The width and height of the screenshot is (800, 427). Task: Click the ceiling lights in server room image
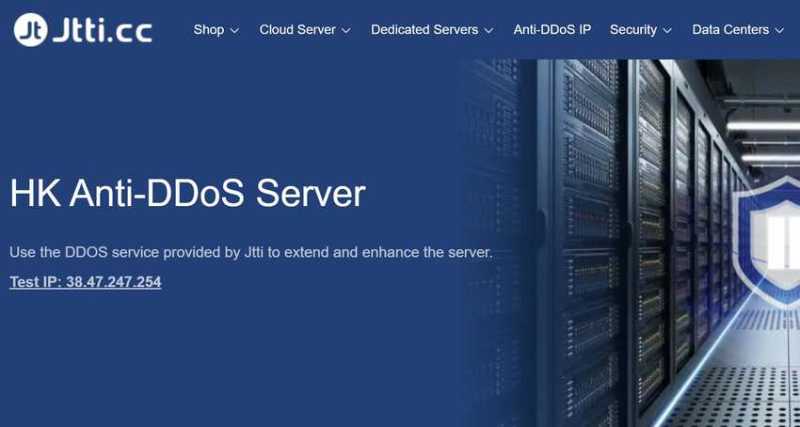click(763, 138)
